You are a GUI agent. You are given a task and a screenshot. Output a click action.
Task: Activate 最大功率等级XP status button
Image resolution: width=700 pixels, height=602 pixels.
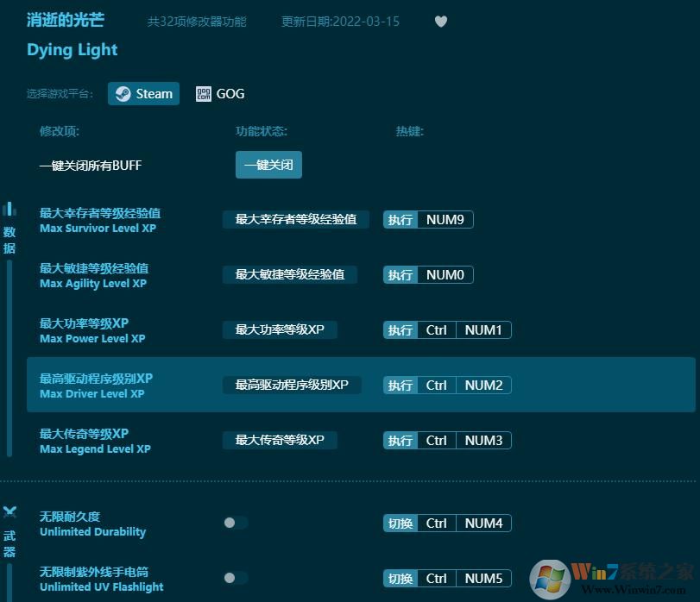280,330
